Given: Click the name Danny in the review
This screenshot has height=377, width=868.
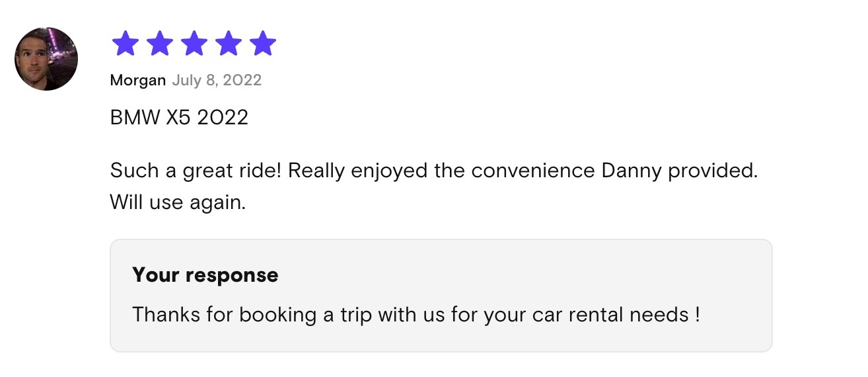Looking at the screenshot, I should click(632, 171).
